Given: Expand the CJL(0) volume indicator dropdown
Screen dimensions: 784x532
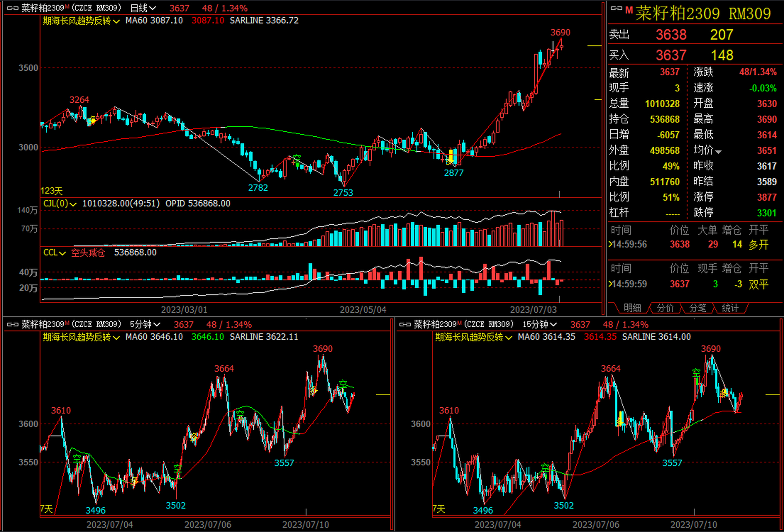Looking at the screenshot, I should point(60,204).
